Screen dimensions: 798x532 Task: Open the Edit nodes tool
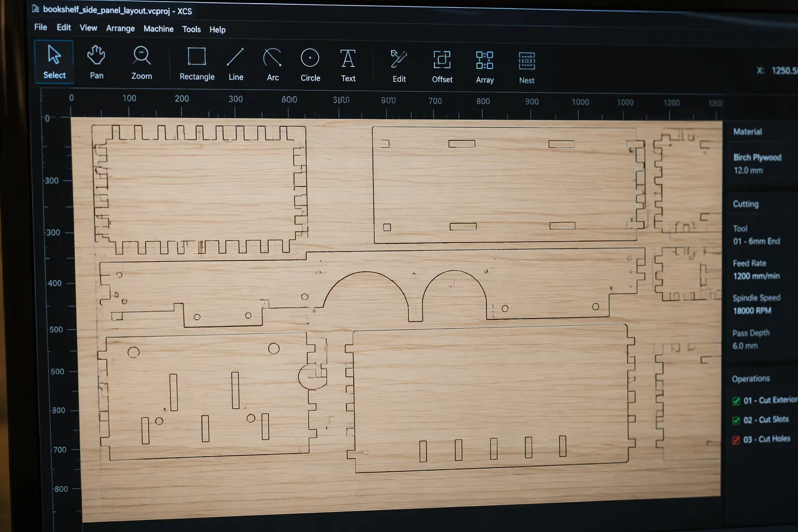pos(399,66)
